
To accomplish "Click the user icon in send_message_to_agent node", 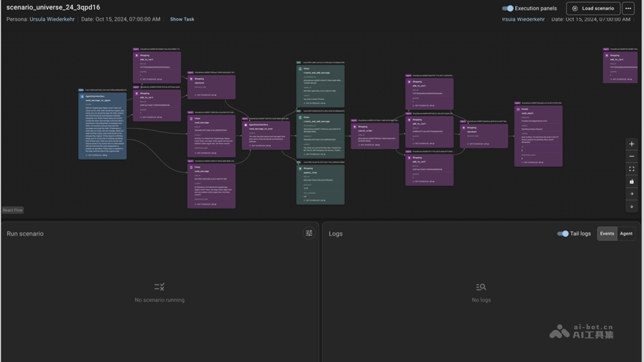I will point(82,96).
